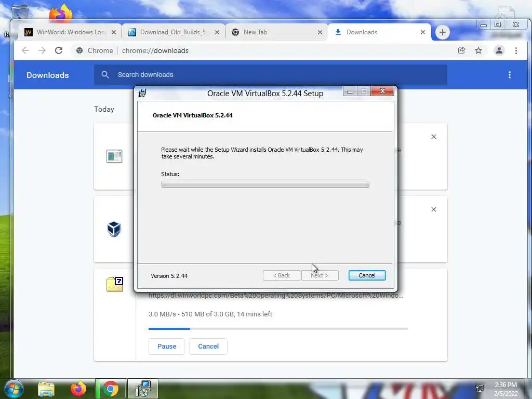532x399 pixels.
Task: Restore down the Chrome window
Action: (498, 24)
